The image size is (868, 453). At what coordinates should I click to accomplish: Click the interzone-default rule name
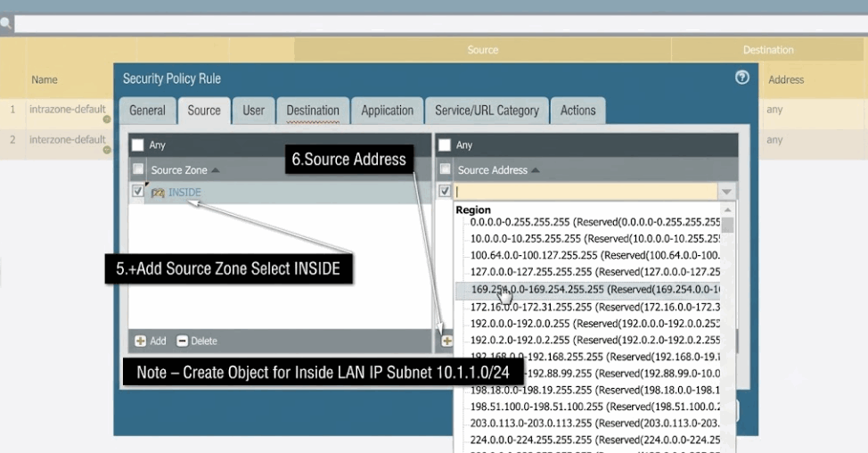pyautogui.click(x=67, y=139)
